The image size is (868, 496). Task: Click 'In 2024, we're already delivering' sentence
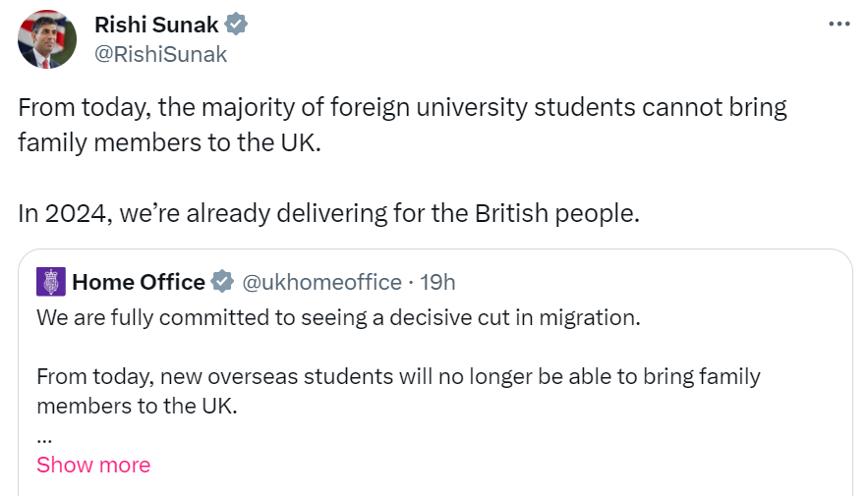[x=329, y=213]
